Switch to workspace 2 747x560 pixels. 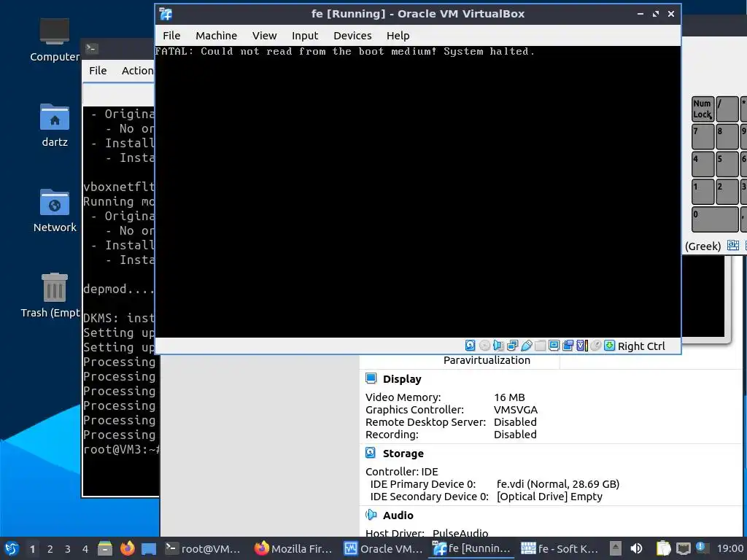pyautogui.click(x=50, y=549)
